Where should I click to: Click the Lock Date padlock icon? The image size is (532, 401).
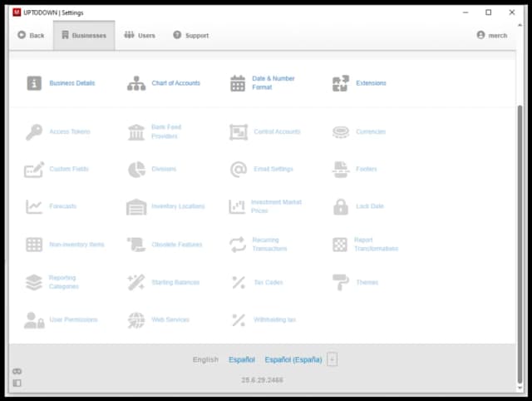341,206
